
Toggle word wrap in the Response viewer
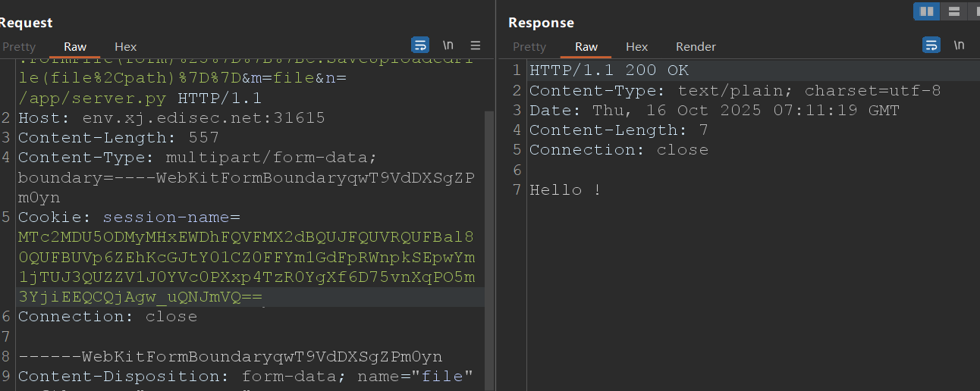point(931,45)
